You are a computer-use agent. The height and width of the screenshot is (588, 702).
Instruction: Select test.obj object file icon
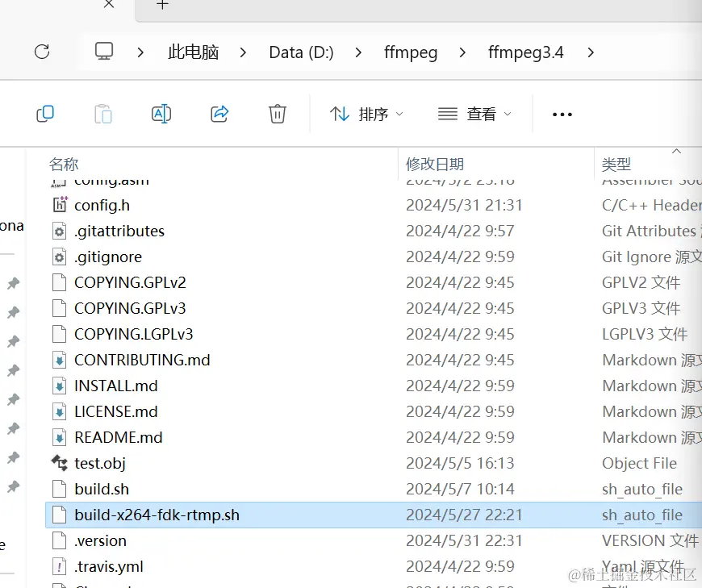[60, 463]
